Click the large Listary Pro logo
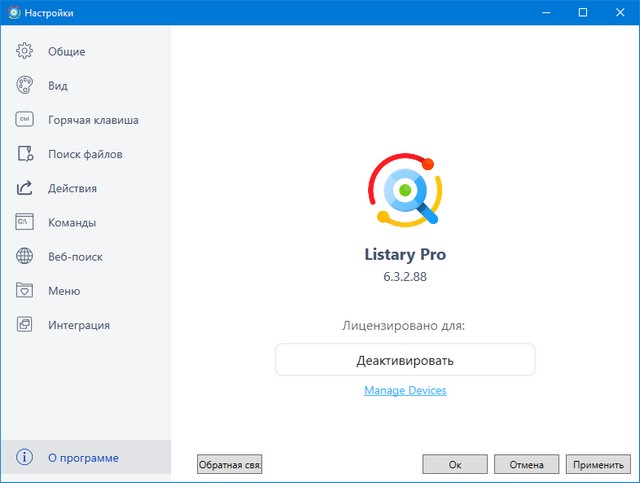640x483 pixels. (405, 190)
